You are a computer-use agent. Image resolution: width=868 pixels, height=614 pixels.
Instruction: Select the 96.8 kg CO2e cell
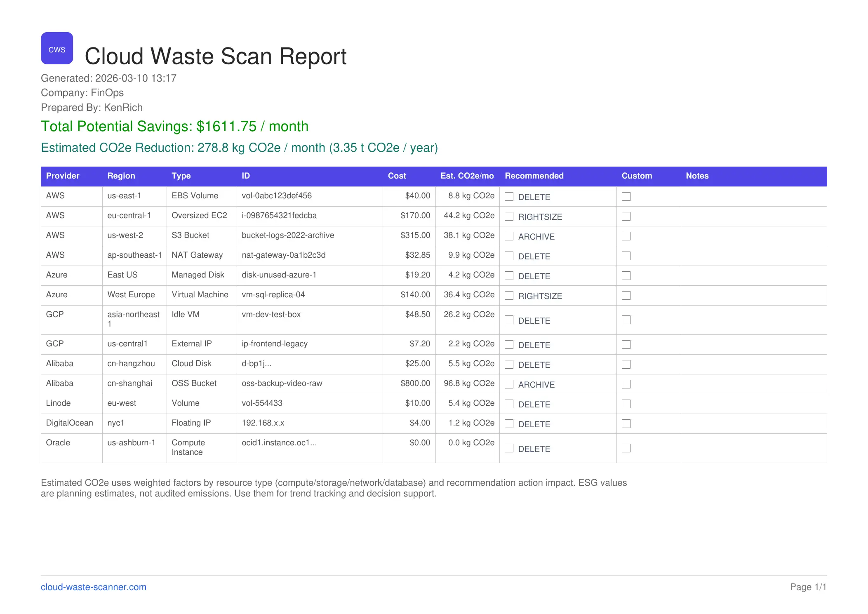[x=468, y=384]
